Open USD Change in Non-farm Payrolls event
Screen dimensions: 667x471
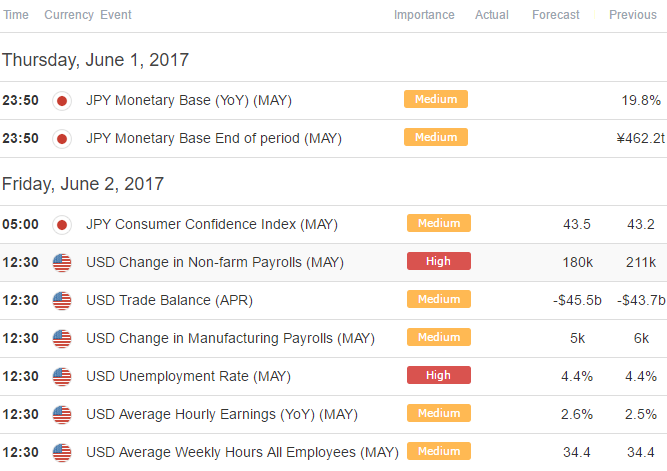coord(215,262)
